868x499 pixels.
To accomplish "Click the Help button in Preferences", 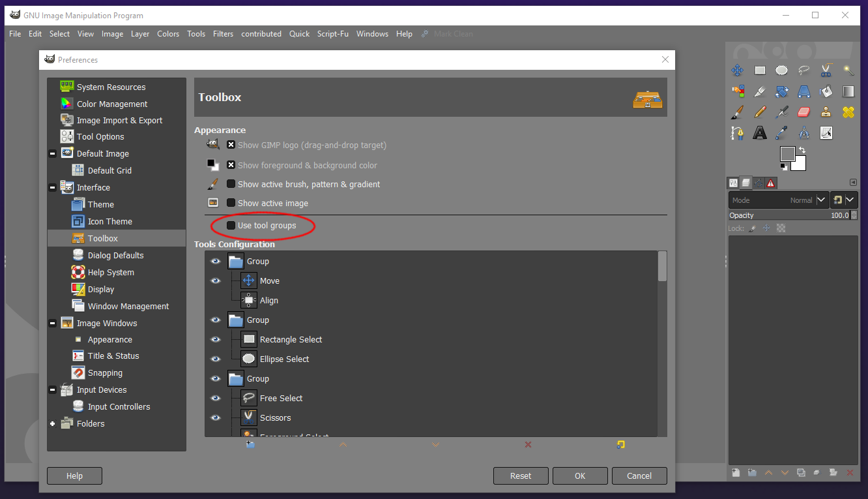I will tap(74, 476).
